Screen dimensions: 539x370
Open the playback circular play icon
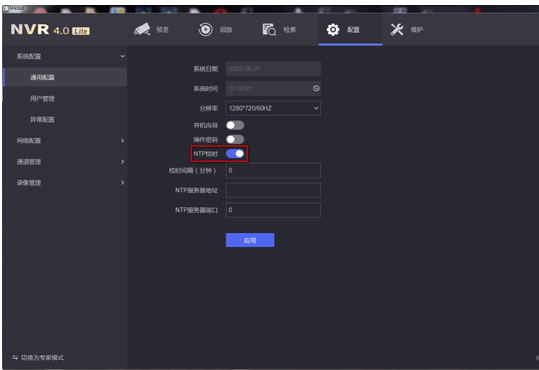pos(206,30)
